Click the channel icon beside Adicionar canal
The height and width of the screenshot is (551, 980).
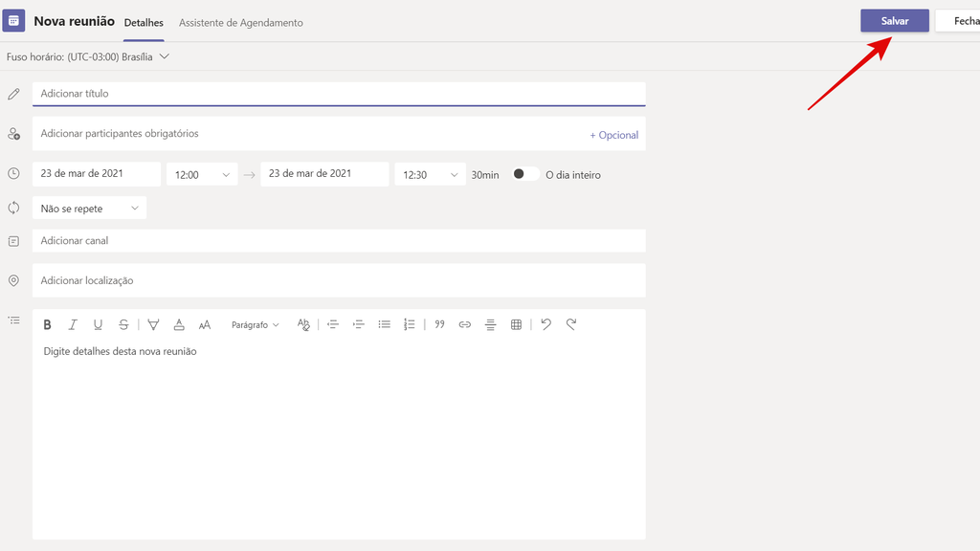coord(13,241)
